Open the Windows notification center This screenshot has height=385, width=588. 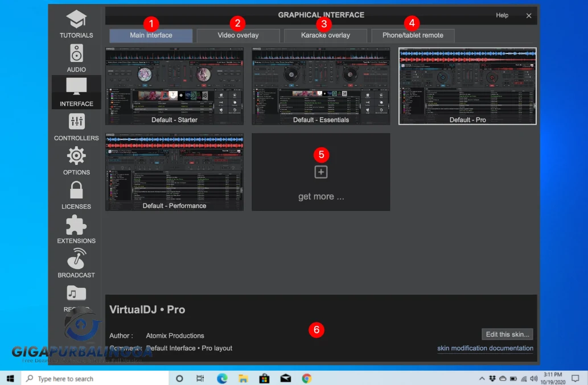click(575, 378)
